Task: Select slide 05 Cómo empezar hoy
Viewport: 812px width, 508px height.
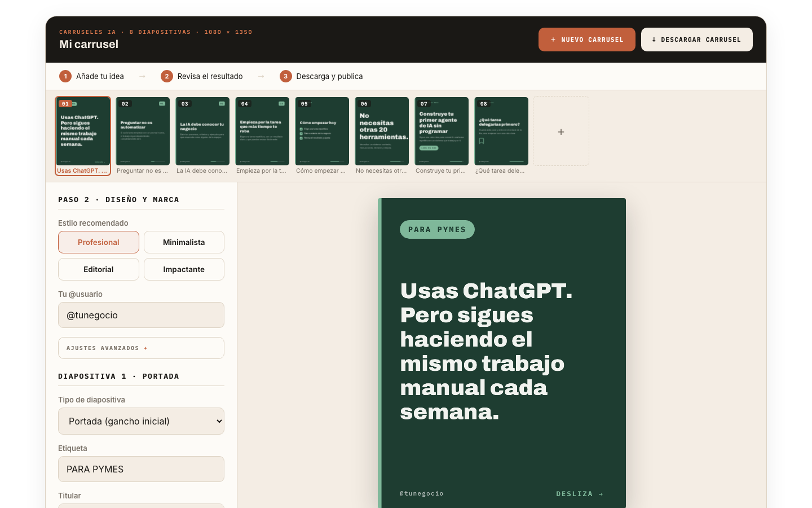Action: point(322,136)
